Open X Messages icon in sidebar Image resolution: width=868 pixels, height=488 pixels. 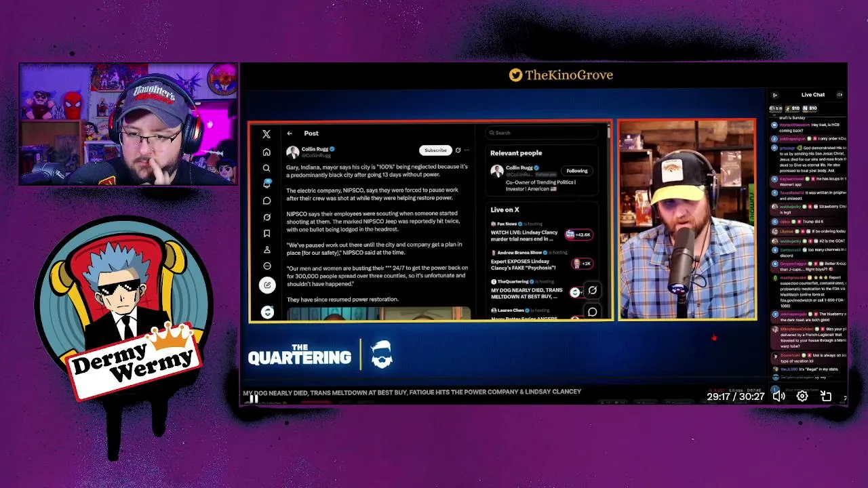point(267,201)
